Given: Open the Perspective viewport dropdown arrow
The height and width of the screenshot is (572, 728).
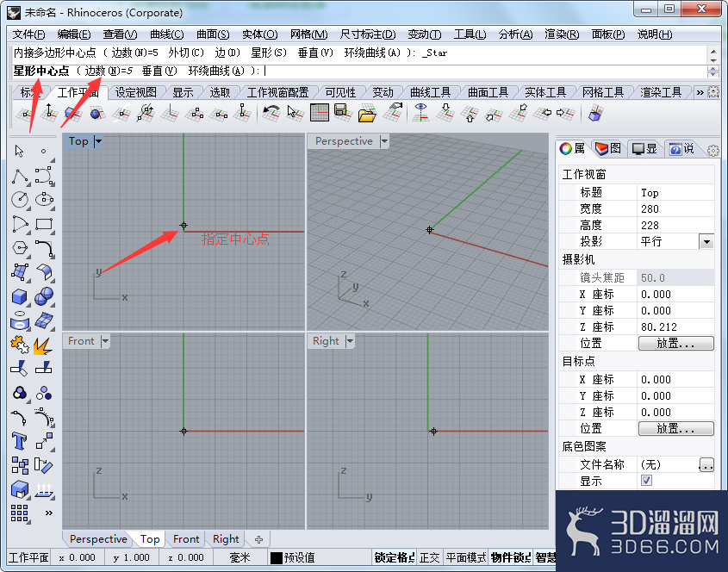Looking at the screenshot, I should [384, 141].
